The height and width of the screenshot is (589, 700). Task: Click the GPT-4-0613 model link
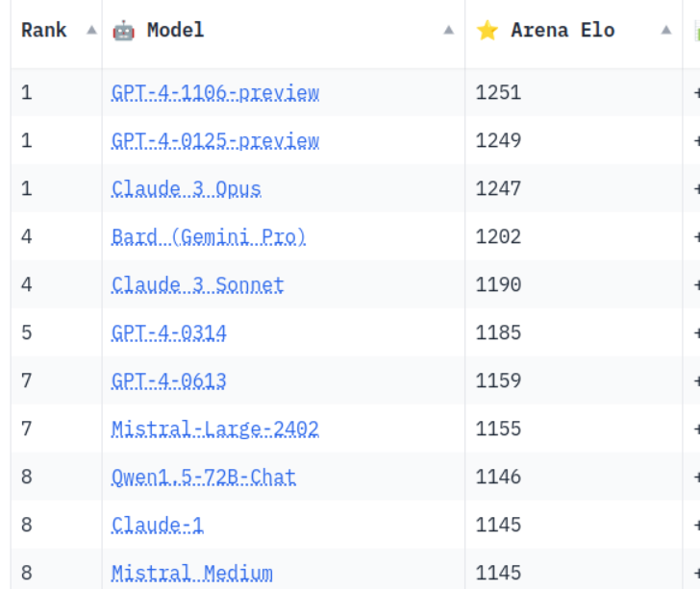[x=168, y=381]
